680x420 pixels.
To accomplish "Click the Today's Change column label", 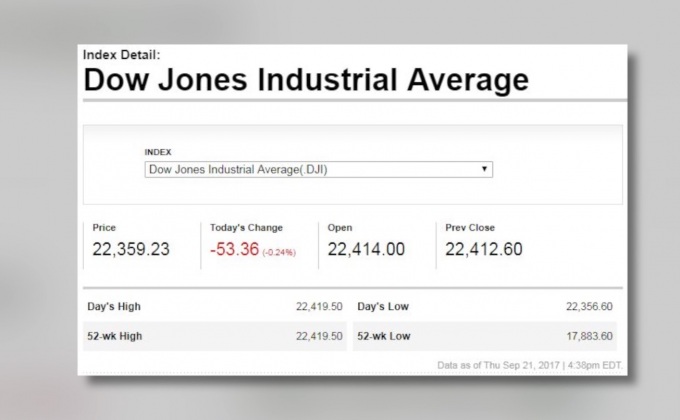I will (x=246, y=228).
